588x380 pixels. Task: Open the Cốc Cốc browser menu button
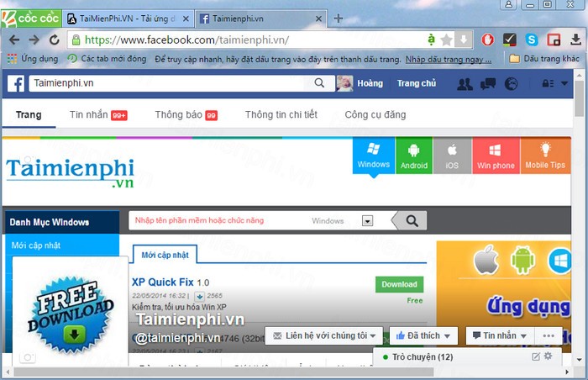pyautogui.click(x=32, y=18)
